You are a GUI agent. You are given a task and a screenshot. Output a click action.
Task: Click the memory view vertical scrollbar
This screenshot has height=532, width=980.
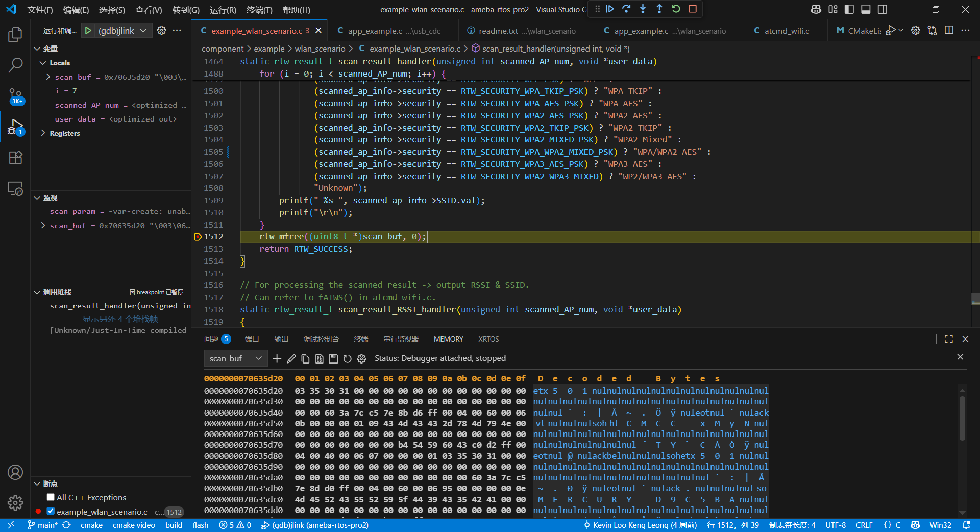tap(962, 419)
